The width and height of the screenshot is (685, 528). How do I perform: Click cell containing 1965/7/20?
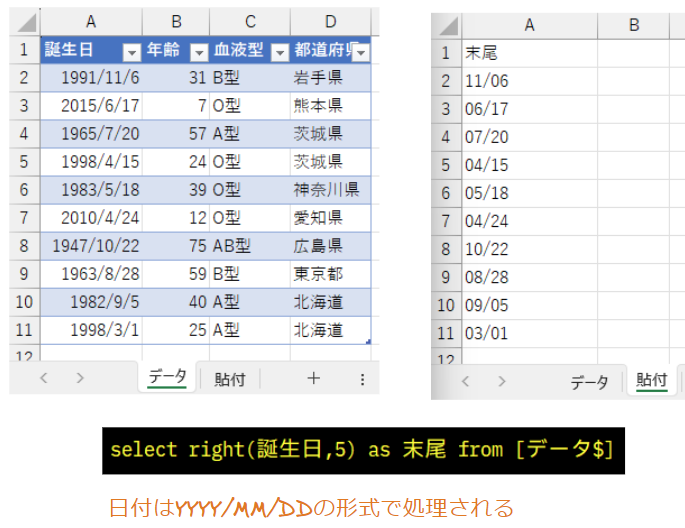(x=91, y=134)
